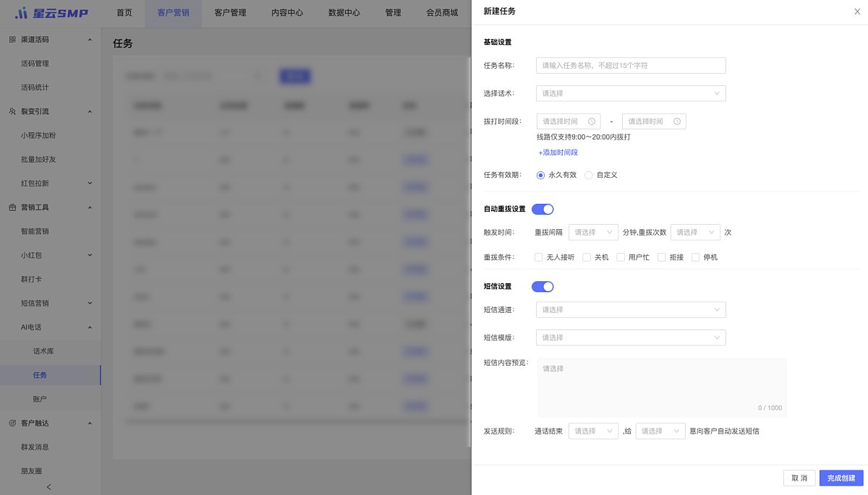This screenshot has width=868, height=495.
Task: Open the 选择话术 dropdown
Action: pyautogui.click(x=631, y=93)
